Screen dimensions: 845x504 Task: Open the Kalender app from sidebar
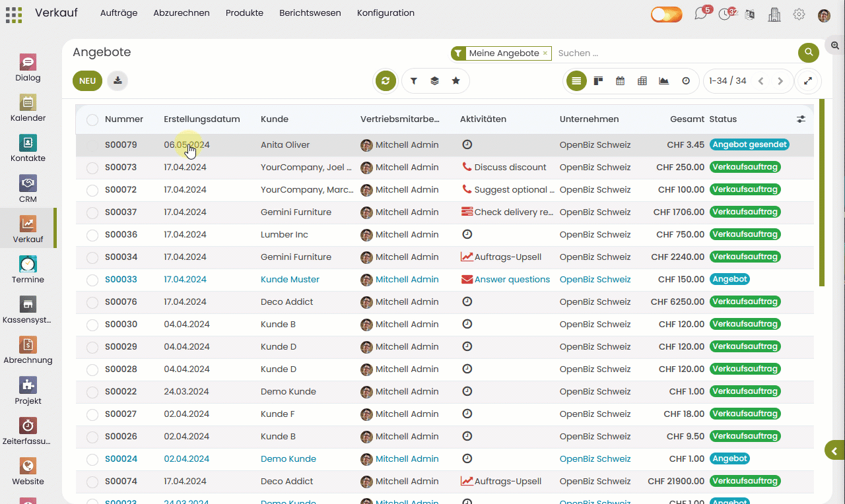pos(27,108)
